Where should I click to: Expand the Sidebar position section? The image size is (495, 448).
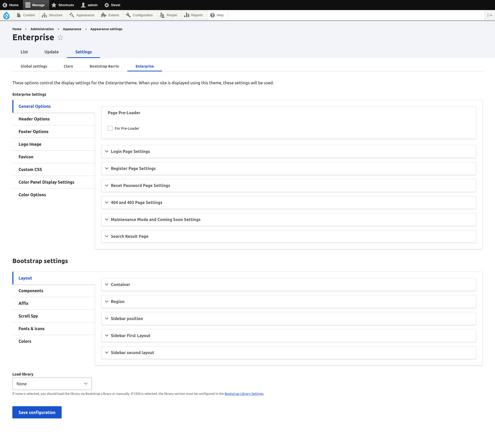point(127,319)
